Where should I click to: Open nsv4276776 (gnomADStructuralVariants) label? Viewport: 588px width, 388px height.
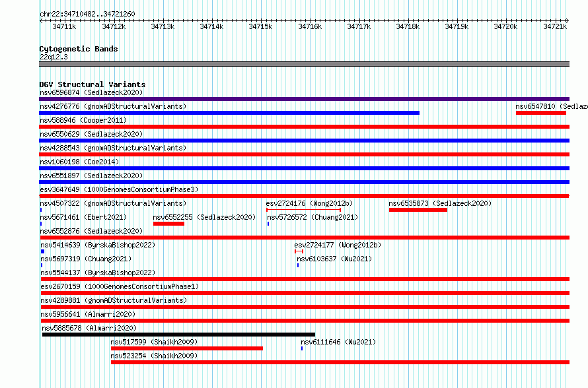[113, 106]
